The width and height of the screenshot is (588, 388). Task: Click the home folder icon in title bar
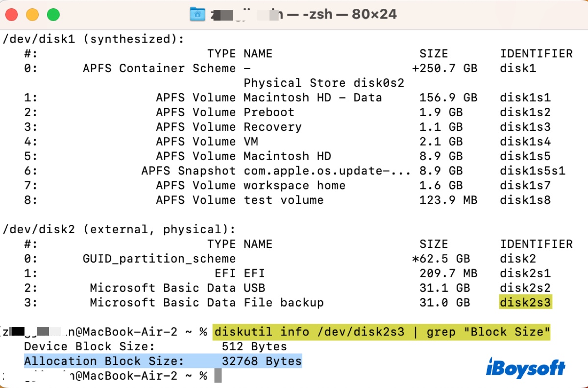click(197, 14)
